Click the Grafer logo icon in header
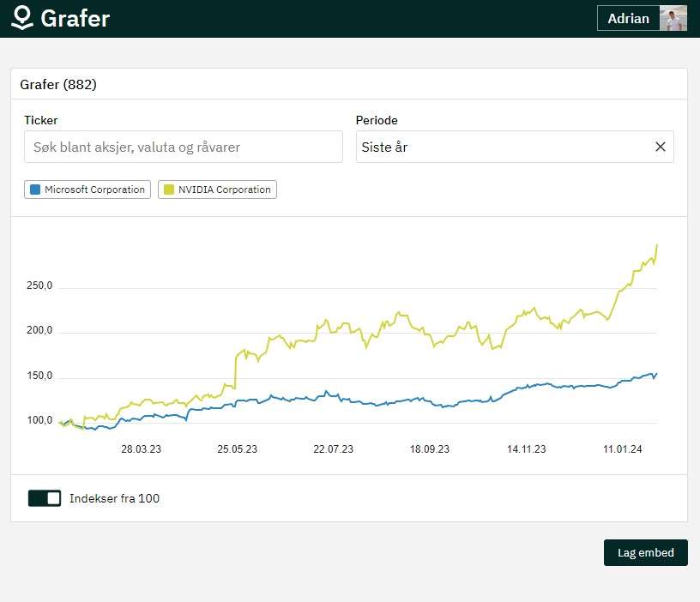Image resolution: width=700 pixels, height=602 pixels. [x=22, y=18]
